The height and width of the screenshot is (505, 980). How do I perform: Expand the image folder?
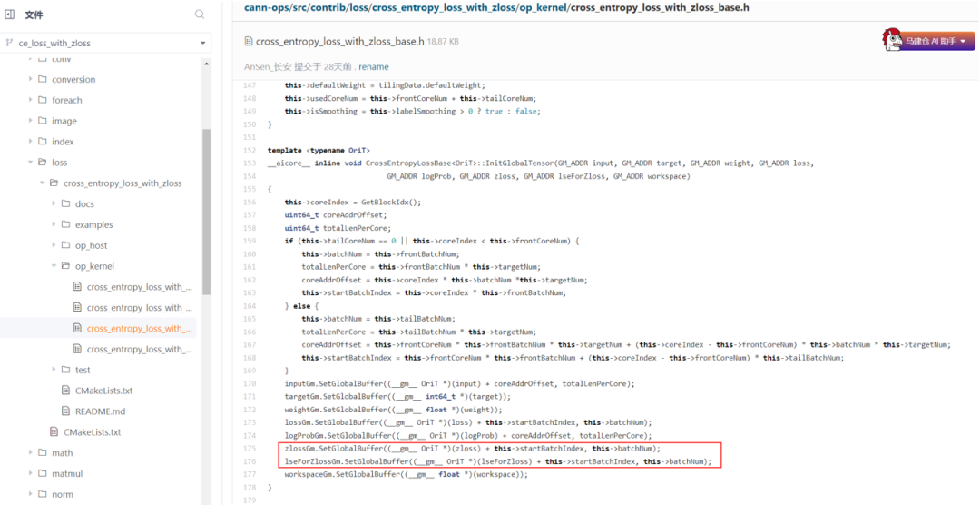click(x=31, y=121)
